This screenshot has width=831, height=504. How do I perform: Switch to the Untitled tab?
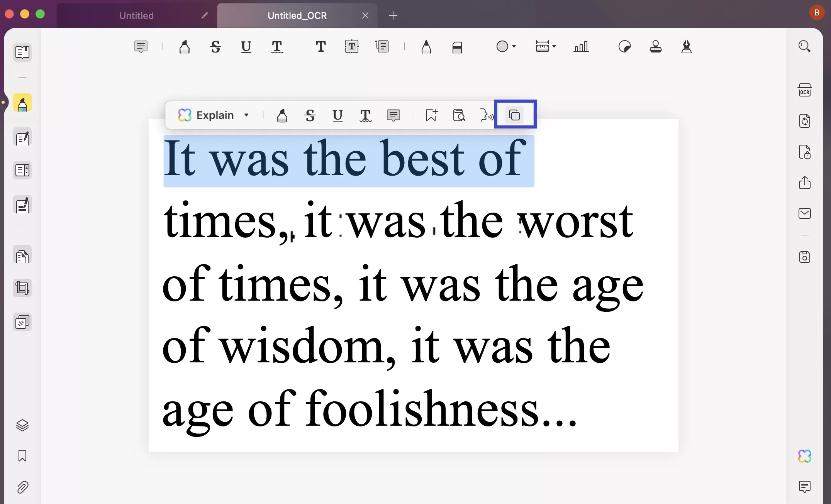point(136,15)
